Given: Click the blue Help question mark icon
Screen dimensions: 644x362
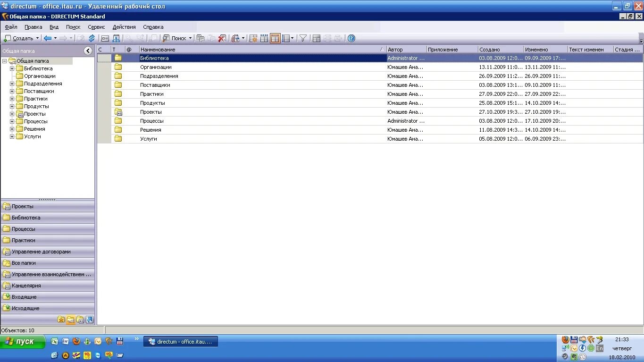Looking at the screenshot, I should pyautogui.click(x=351, y=38).
